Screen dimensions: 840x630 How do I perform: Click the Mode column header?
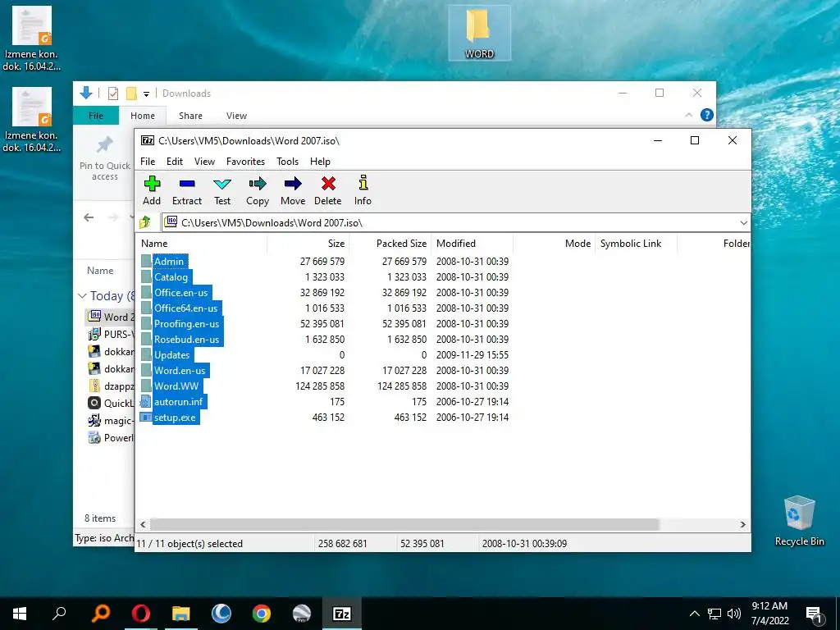(x=555, y=243)
